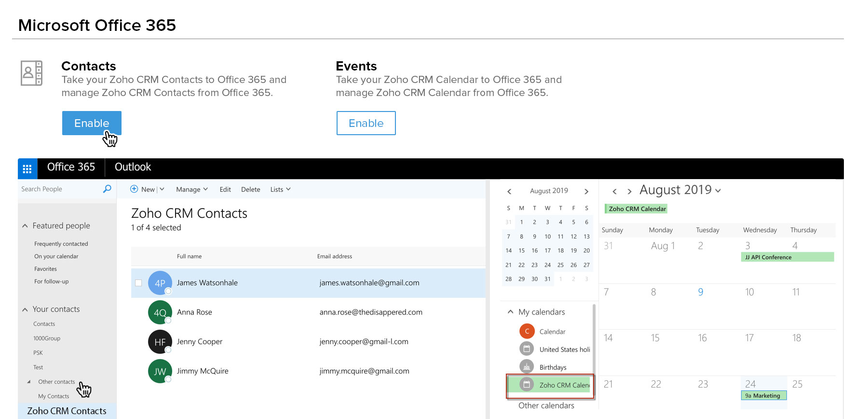
Task: Open the 1000Group contact list
Action: [47, 338]
